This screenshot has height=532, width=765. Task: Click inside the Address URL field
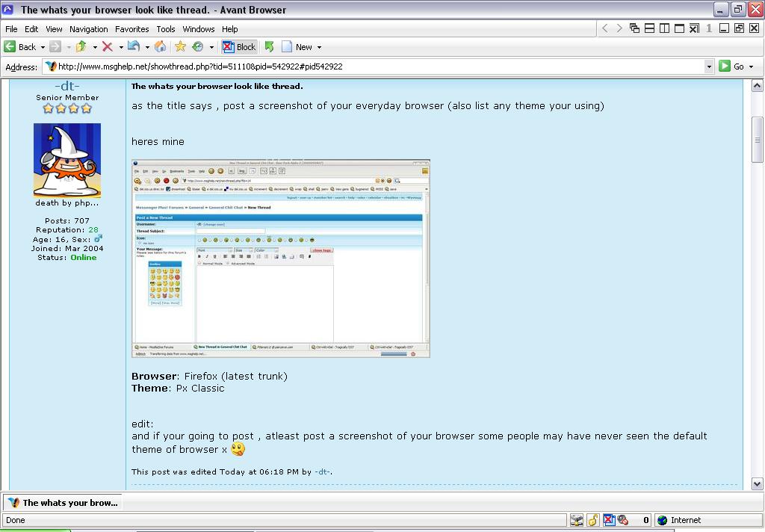click(380, 66)
